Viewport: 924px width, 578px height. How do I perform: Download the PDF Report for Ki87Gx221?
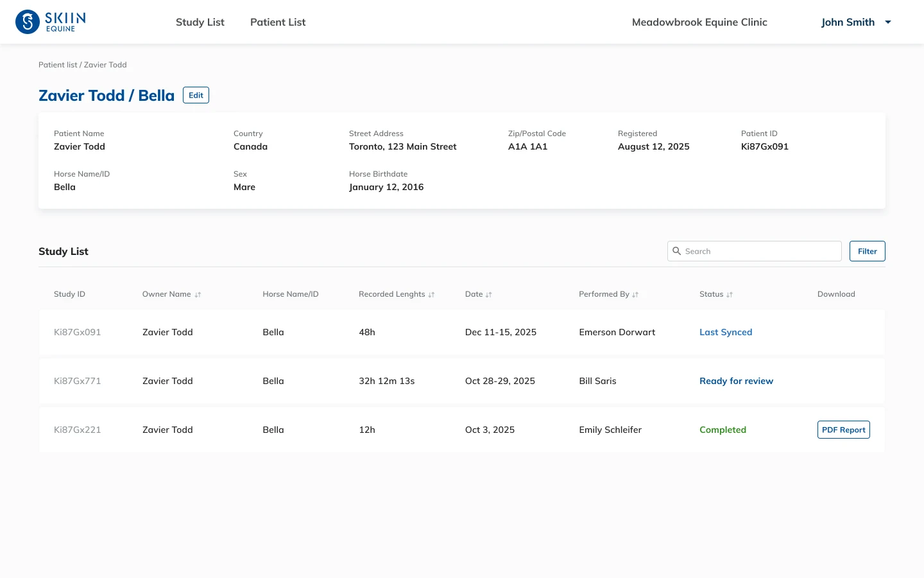844,430
